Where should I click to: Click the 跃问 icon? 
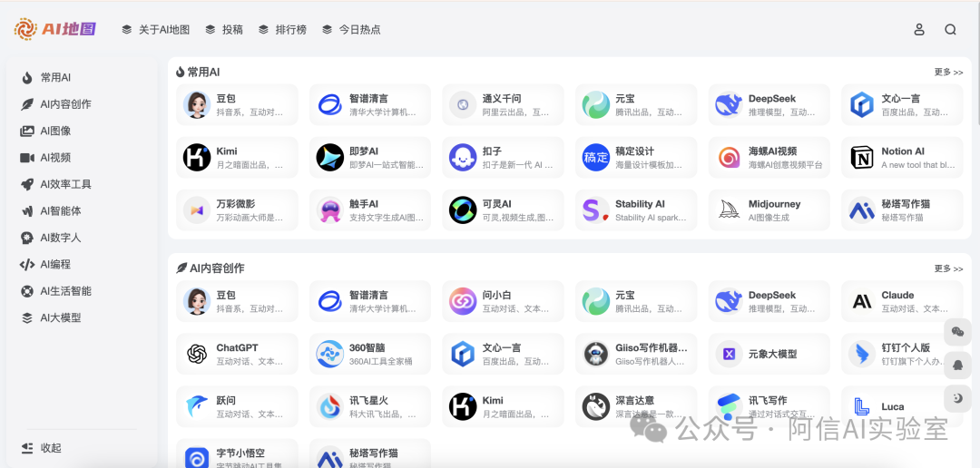(x=196, y=406)
